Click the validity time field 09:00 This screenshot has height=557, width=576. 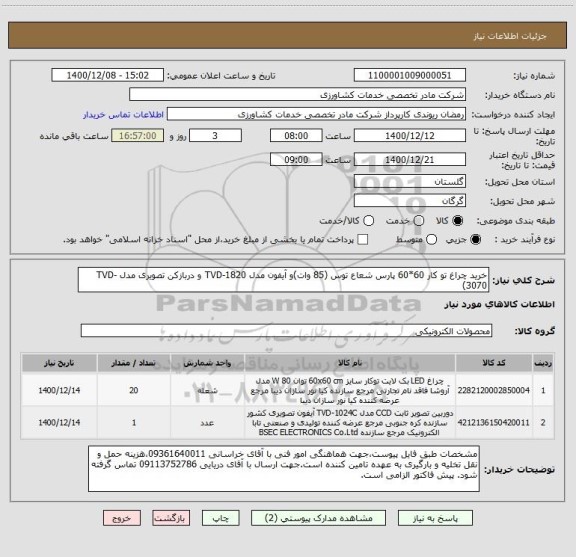click(296, 160)
